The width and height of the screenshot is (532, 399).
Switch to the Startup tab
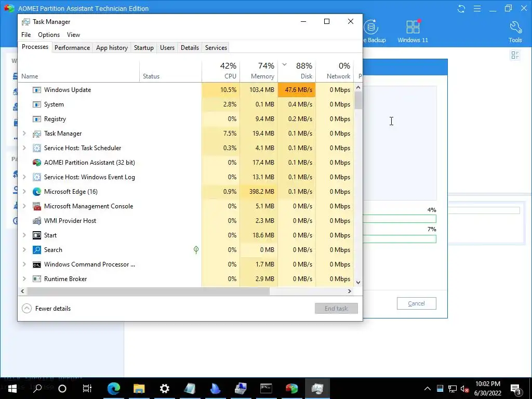pyautogui.click(x=144, y=48)
